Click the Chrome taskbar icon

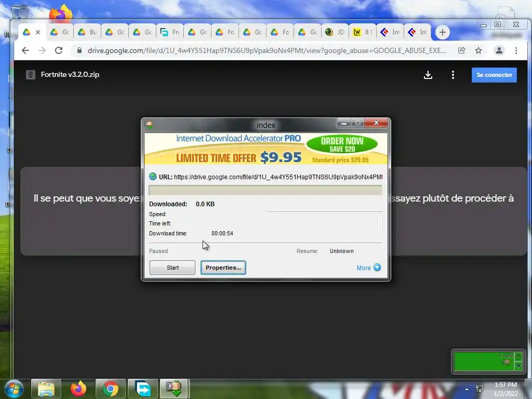[110, 389]
